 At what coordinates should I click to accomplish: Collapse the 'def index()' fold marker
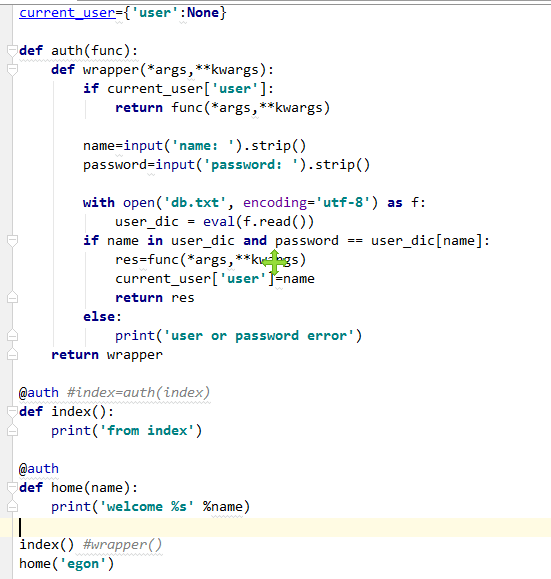tap(12, 411)
